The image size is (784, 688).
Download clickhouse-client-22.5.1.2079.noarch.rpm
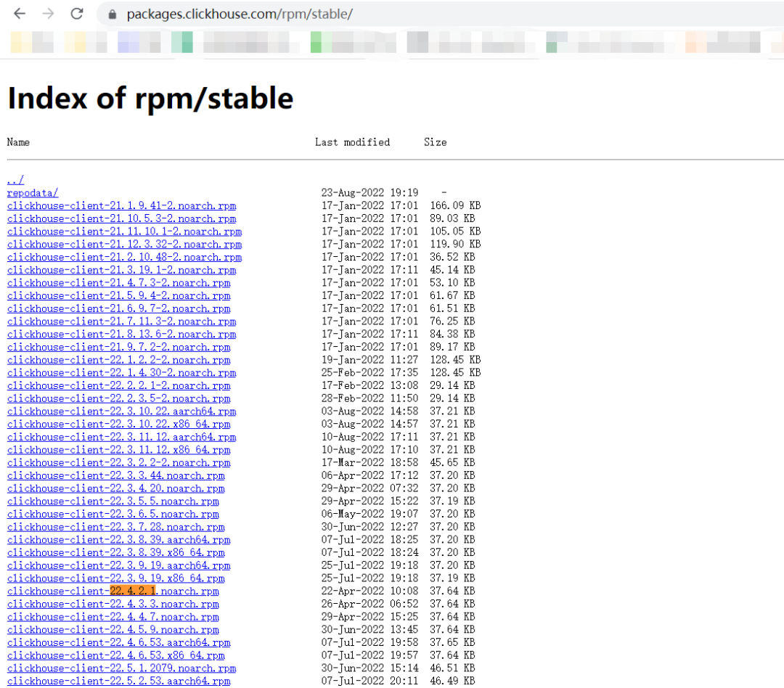click(121, 668)
